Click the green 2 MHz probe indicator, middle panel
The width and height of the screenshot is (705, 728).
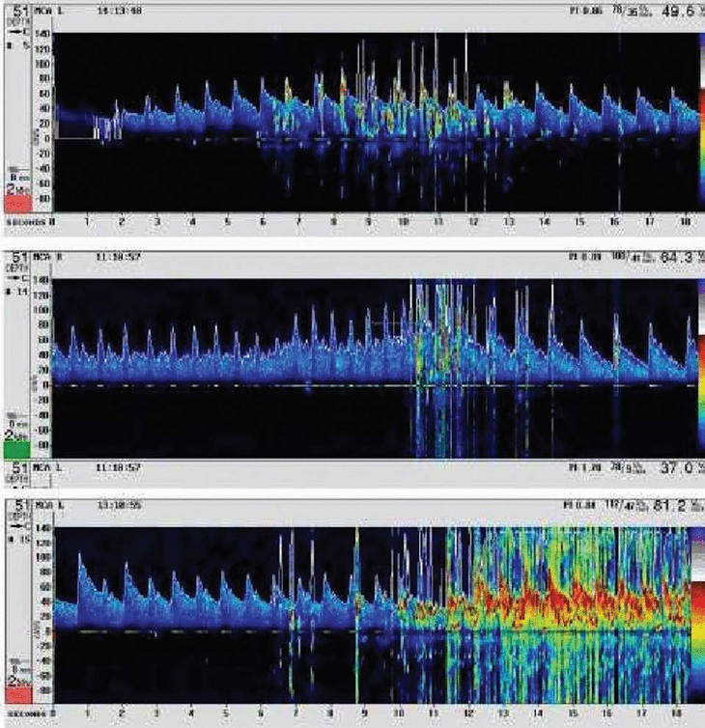tap(17, 445)
